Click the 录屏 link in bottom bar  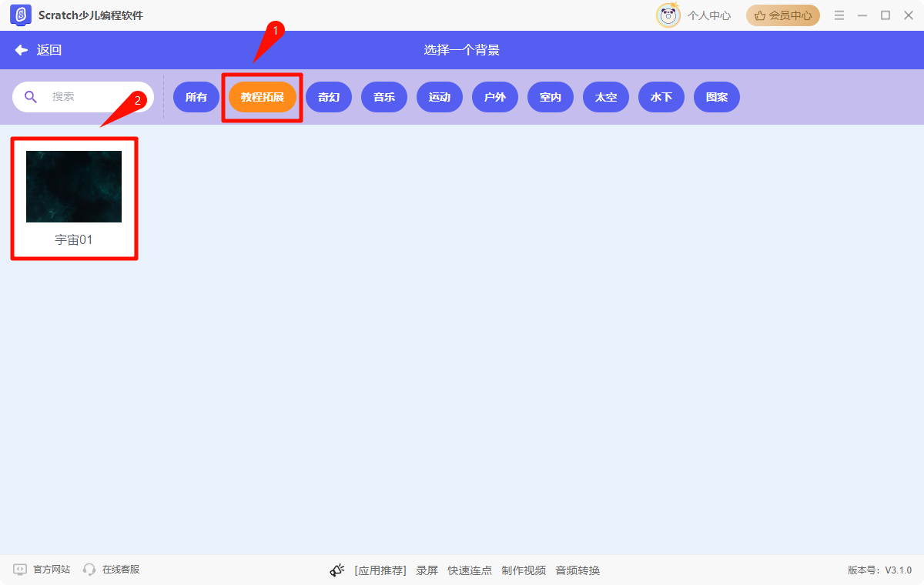point(427,570)
